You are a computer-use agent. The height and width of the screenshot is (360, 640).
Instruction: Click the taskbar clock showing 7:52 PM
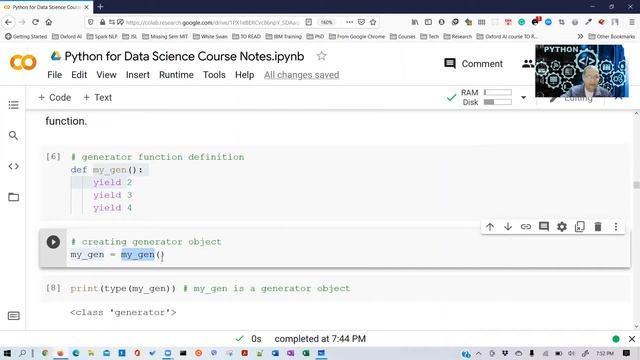coord(604,353)
